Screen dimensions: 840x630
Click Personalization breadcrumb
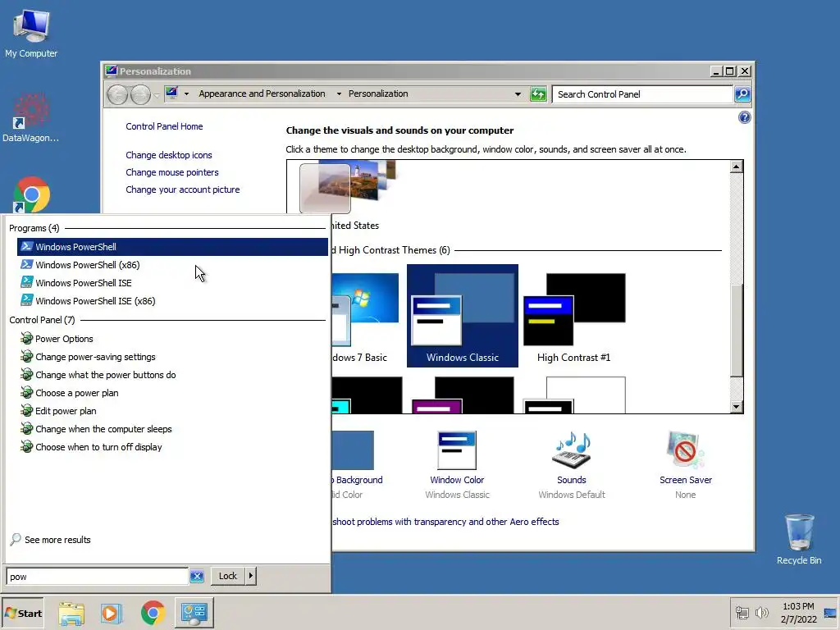click(x=378, y=94)
